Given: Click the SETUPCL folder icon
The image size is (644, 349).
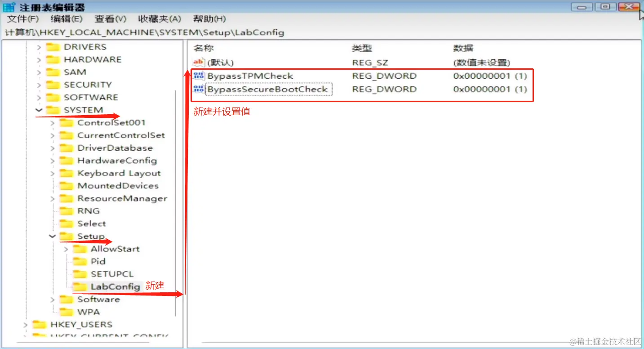Looking at the screenshot, I should (x=80, y=273).
